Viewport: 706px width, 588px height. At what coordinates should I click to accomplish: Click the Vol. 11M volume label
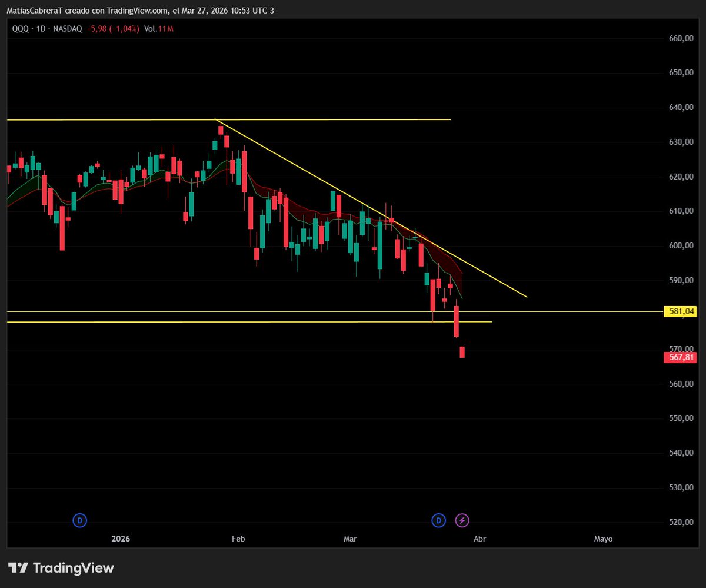(160, 28)
